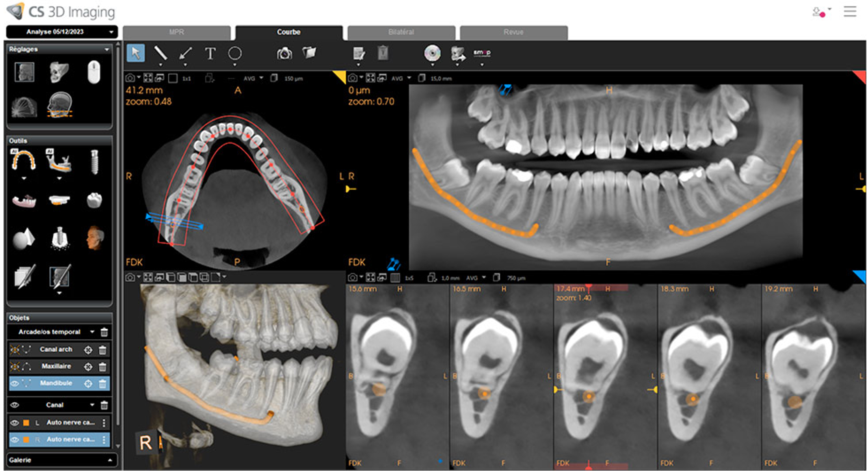Image resolution: width=868 pixels, height=471 pixels.
Task: Click the orange swatch of left nerve canal
Action: tap(26, 423)
